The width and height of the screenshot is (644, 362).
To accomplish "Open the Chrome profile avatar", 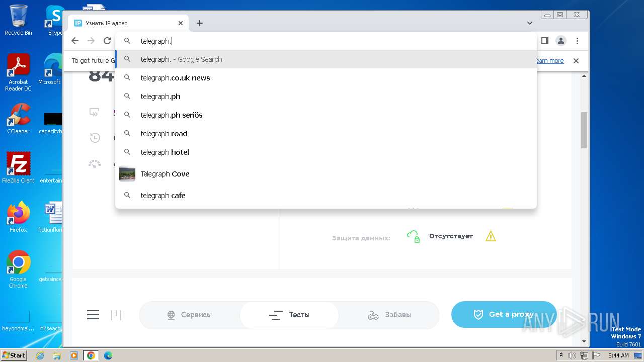I will [561, 41].
